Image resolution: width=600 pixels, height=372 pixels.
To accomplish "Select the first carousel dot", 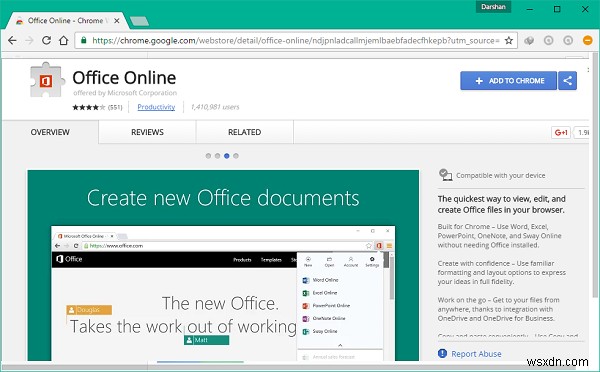I will click(208, 156).
